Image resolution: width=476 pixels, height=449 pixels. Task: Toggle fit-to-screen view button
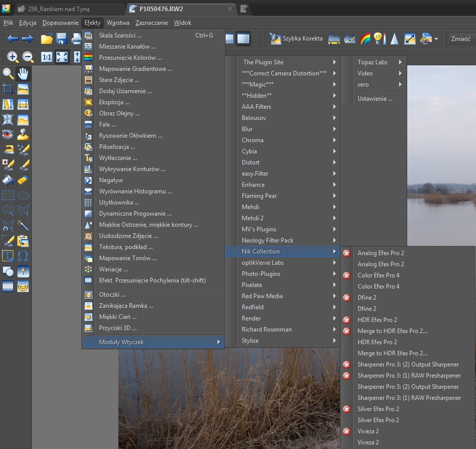(x=62, y=57)
